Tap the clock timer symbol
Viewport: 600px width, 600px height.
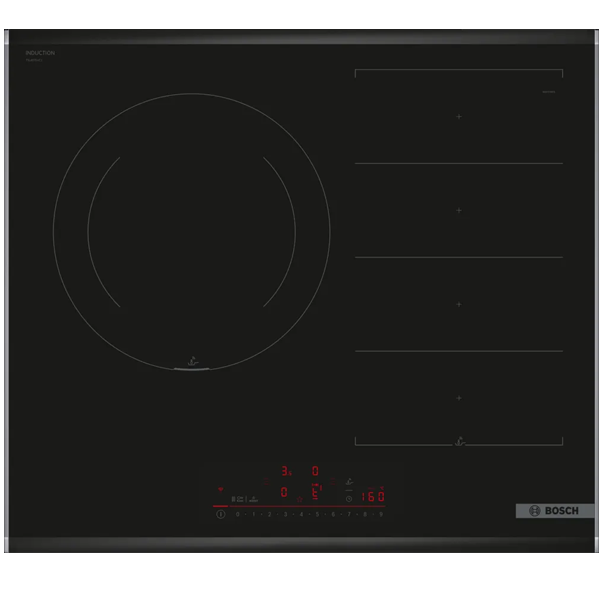pos(349,499)
